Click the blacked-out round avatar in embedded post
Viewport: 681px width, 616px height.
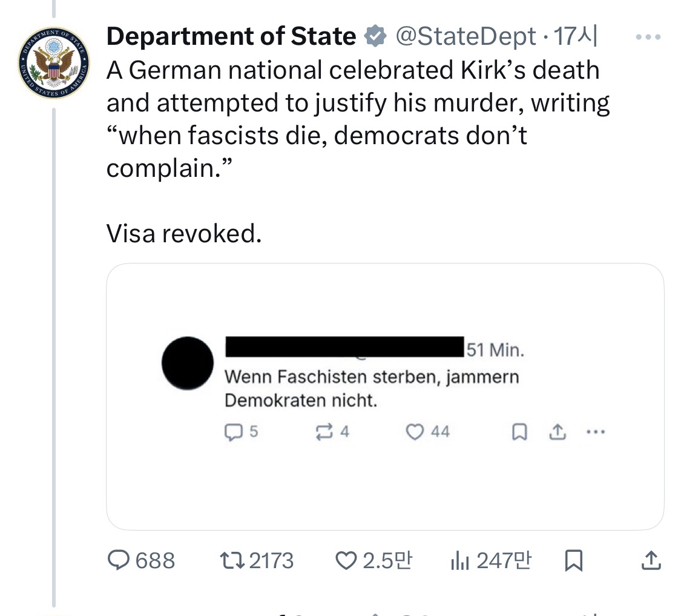tap(188, 363)
